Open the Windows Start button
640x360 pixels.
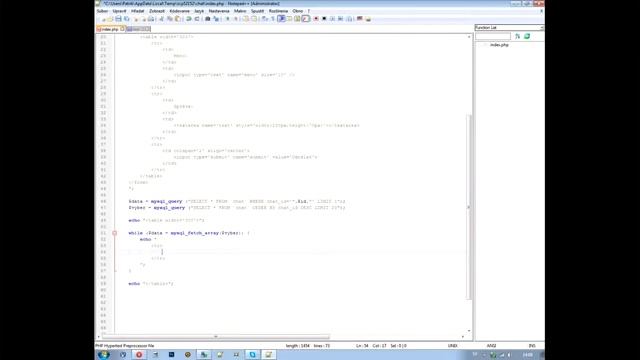pyautogui.click(x=104, y=355)
